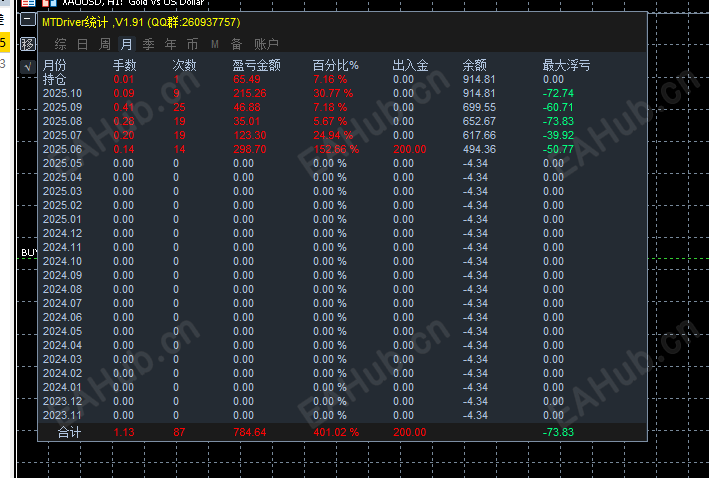Switch to the 季 quarterly tab
This screenshot has height=478, width=709.
(x=148, y=44)
